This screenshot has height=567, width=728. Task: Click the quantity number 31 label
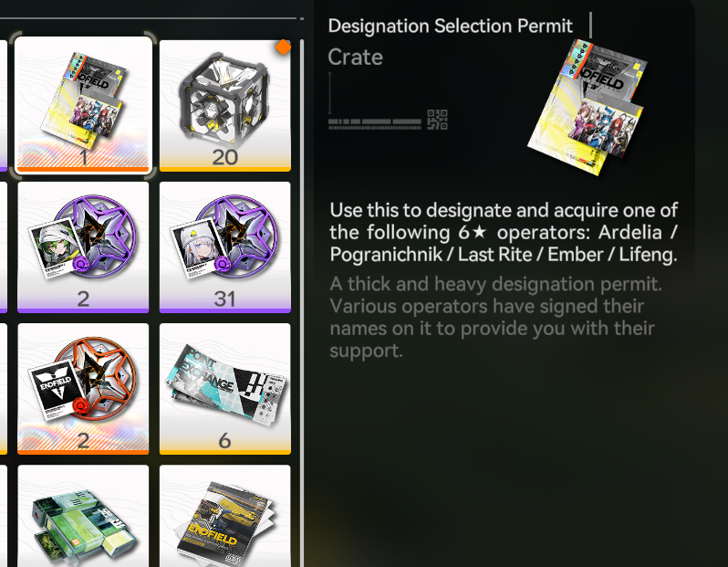click(224, 299)
